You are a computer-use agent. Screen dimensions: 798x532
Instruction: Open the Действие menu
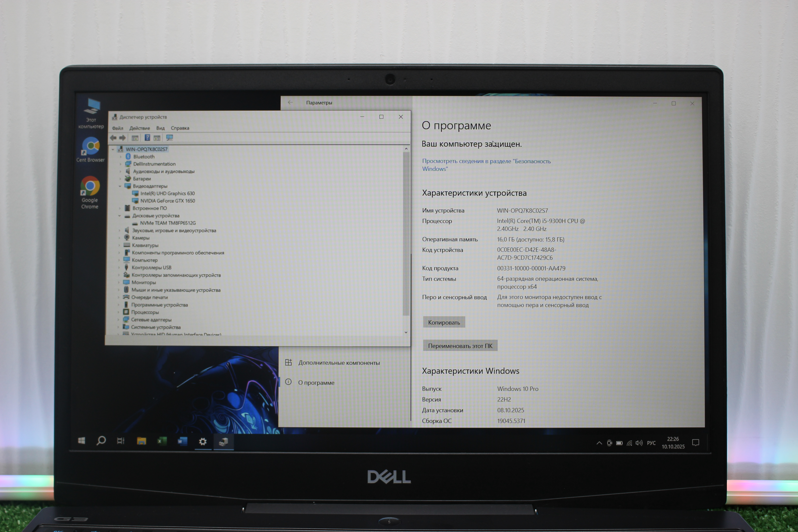tap(139, 128)
